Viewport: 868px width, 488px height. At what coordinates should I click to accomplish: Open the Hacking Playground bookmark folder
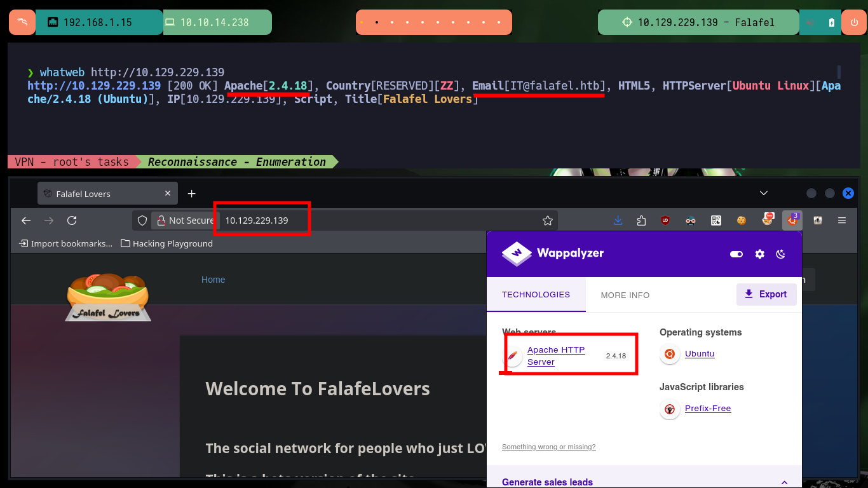166,243
